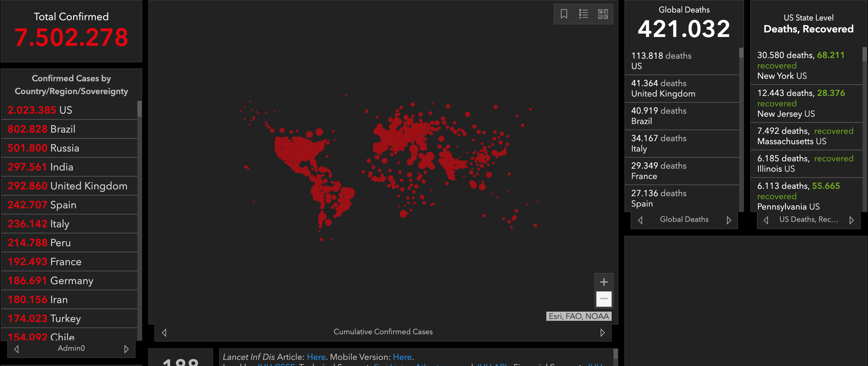The height and width of the screenshot is (366, 868).
Task: Open the Mobile Version Here link
Action: [x=402, y=357]
